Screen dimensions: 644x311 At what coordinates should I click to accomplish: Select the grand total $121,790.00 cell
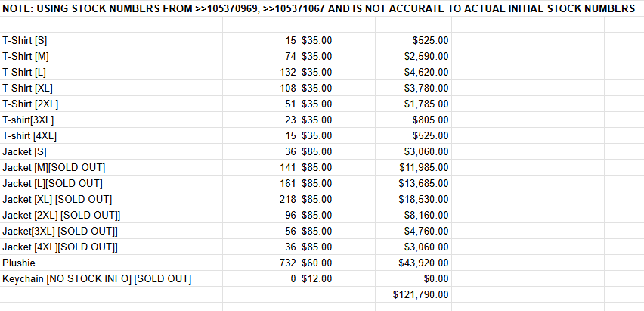point(413,294)
